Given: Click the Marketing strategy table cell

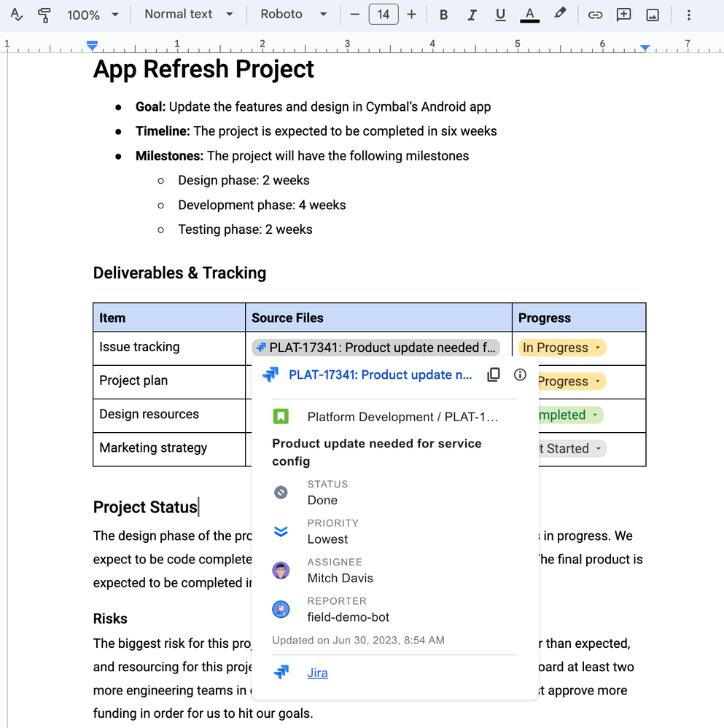Looking at the screenshot, I should (169, 450).
